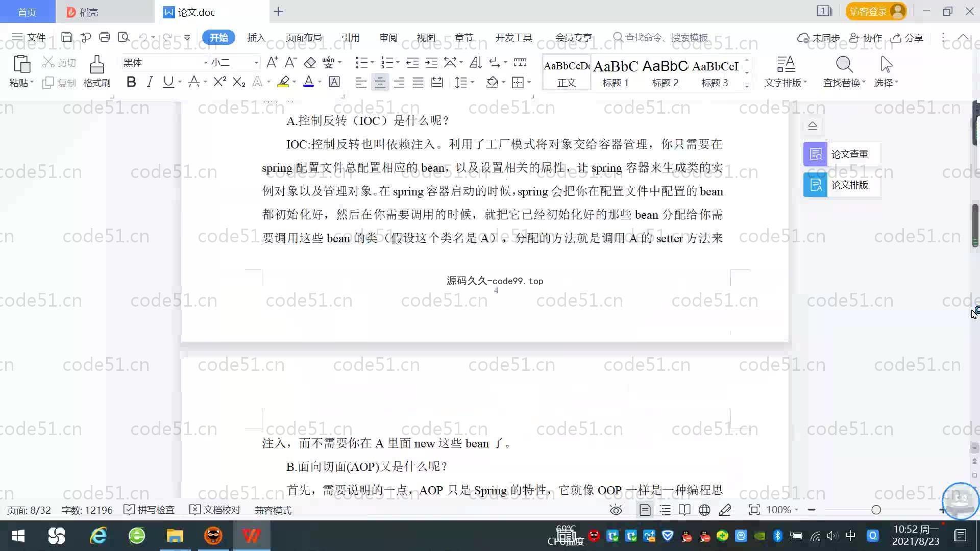Click the Save icon in quick access toolbar
This screenshot has width=980, height=551.
(x=66, y=37)
